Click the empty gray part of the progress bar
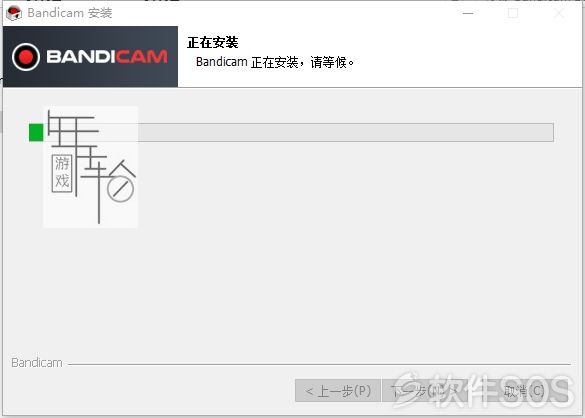Screen dimensions: 585x418 pyautogui.click(x=345, y=132)
